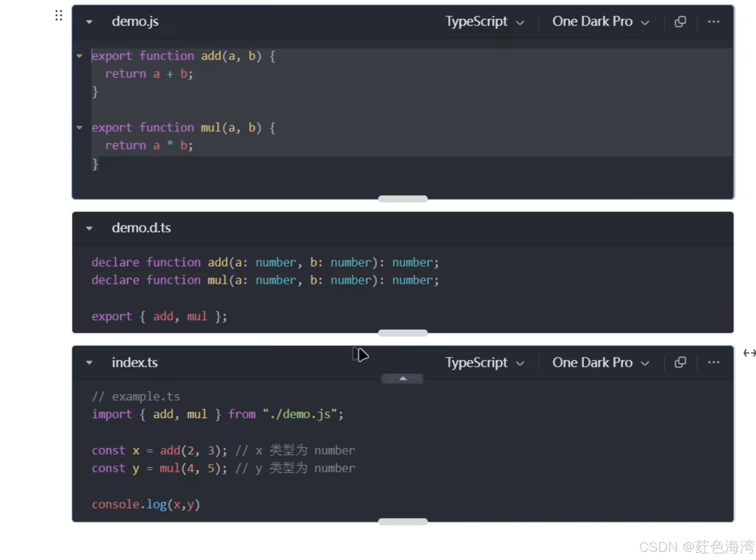Click the demo.js block resize handle

pyautogui.click(x=403, y=199)
